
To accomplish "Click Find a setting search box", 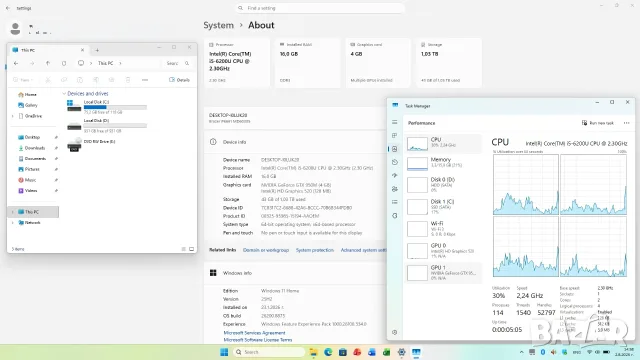I will click(320, 8).
